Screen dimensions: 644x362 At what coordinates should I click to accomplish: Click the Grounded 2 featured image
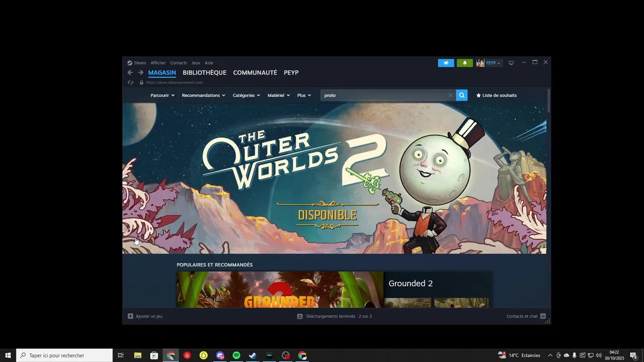[x=280, y=290]
